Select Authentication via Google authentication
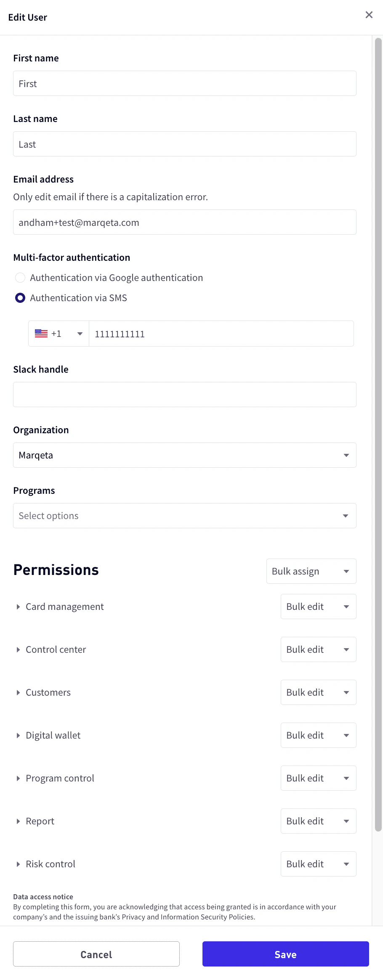383x980 pixels. 20,278
